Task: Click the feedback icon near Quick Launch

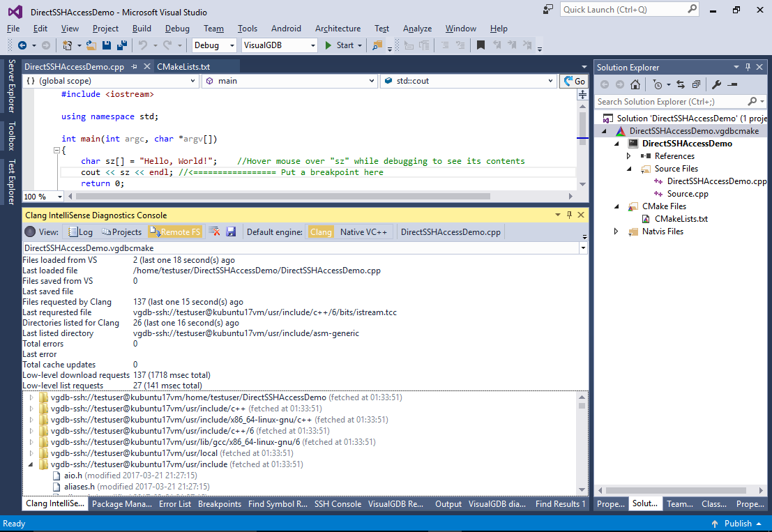Action: pos(548,9)
